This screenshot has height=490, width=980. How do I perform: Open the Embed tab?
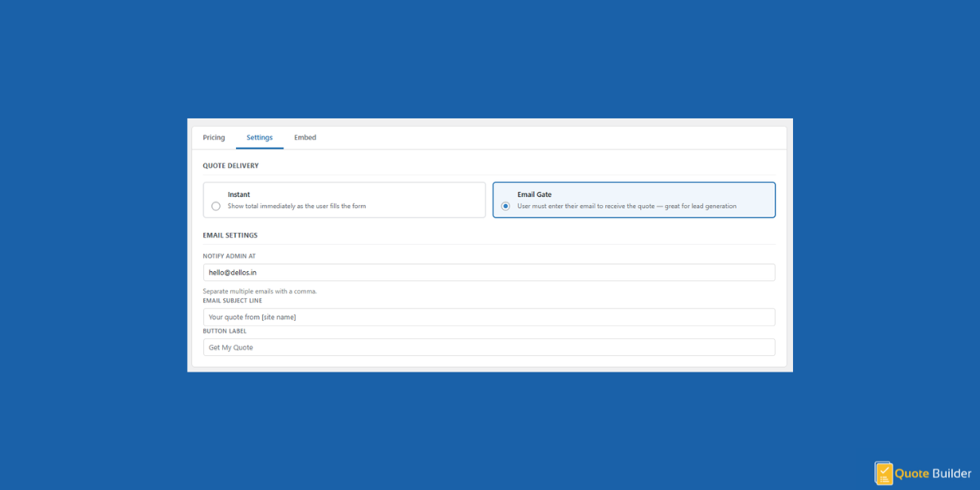coord(305,137)
